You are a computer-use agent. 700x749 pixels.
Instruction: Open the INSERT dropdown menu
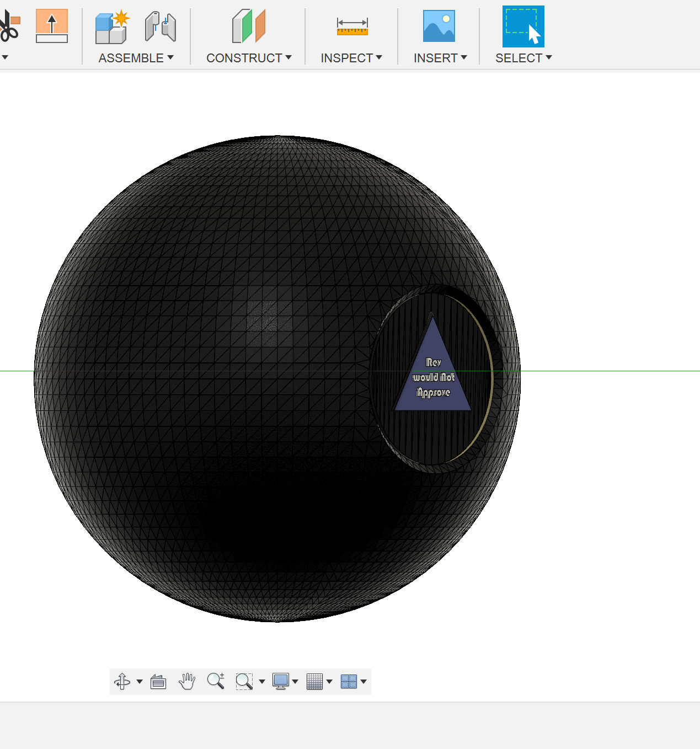click(x=440, y=58)
